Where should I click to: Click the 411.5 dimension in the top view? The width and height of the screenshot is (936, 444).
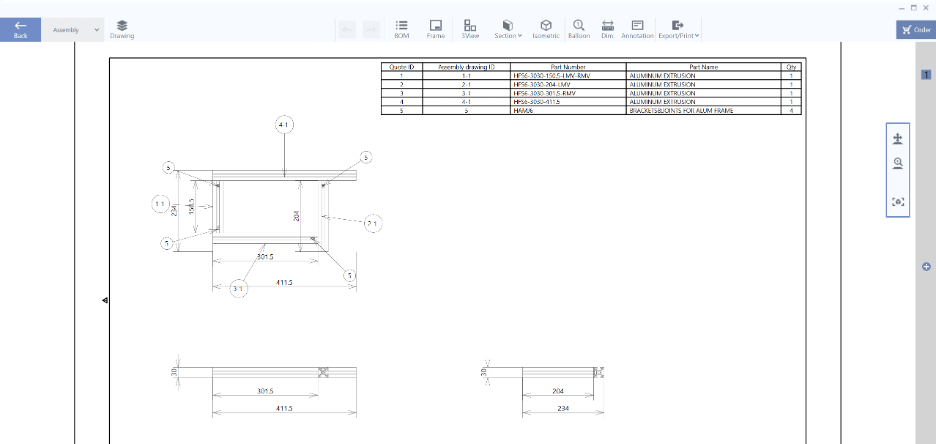coord(284,282)
